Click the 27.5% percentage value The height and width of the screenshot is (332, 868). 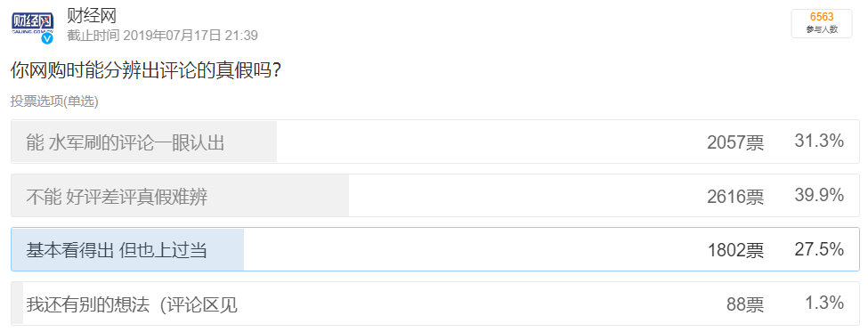(x=819, y=249)
